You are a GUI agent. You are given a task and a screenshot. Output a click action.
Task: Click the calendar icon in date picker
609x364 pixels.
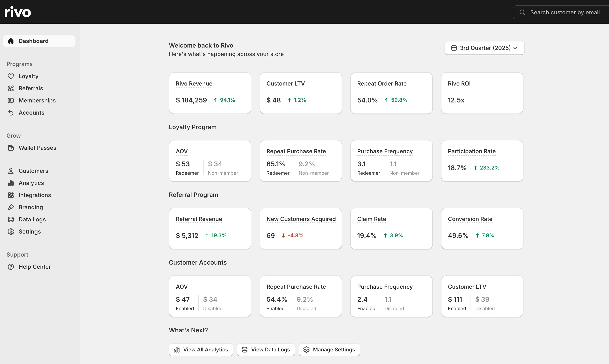point(454,48)
